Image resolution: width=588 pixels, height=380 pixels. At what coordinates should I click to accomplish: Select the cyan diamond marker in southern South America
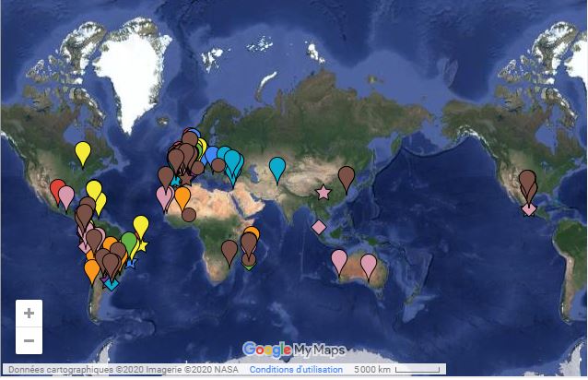(x=112, y=284)
